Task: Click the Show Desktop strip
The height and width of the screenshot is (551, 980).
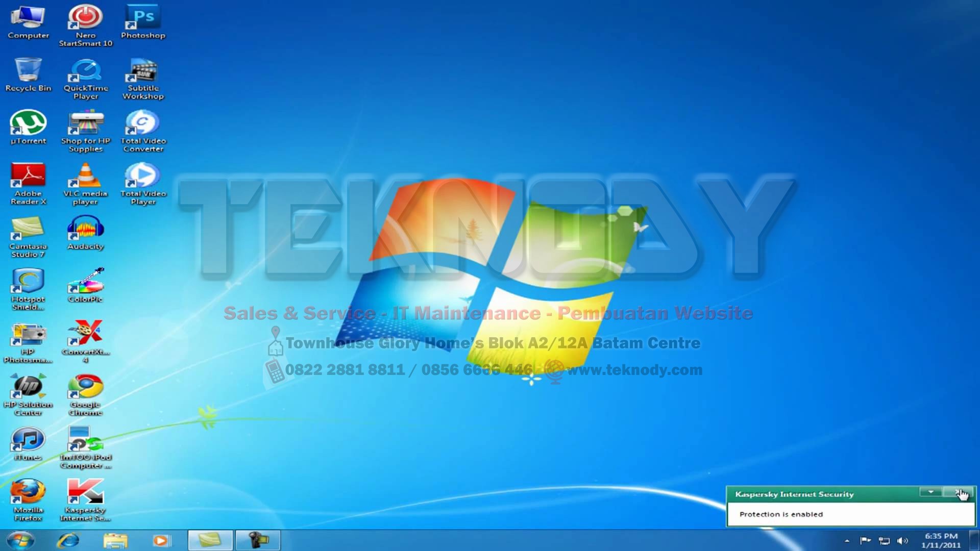Action: (974, 540)
